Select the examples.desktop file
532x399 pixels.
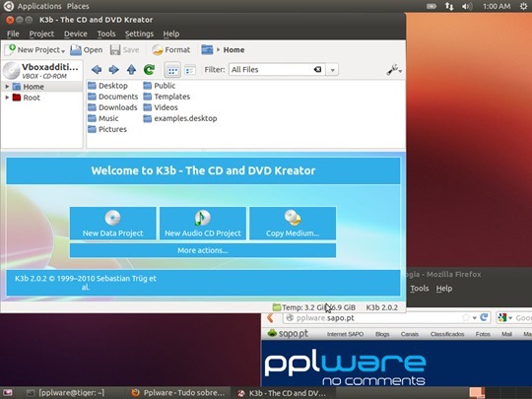point(180,118)
